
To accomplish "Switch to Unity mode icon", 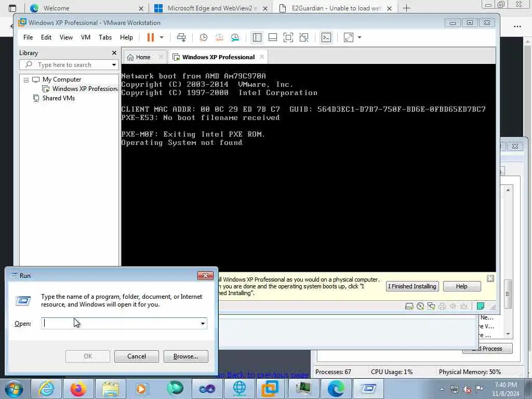I will 304,37.
